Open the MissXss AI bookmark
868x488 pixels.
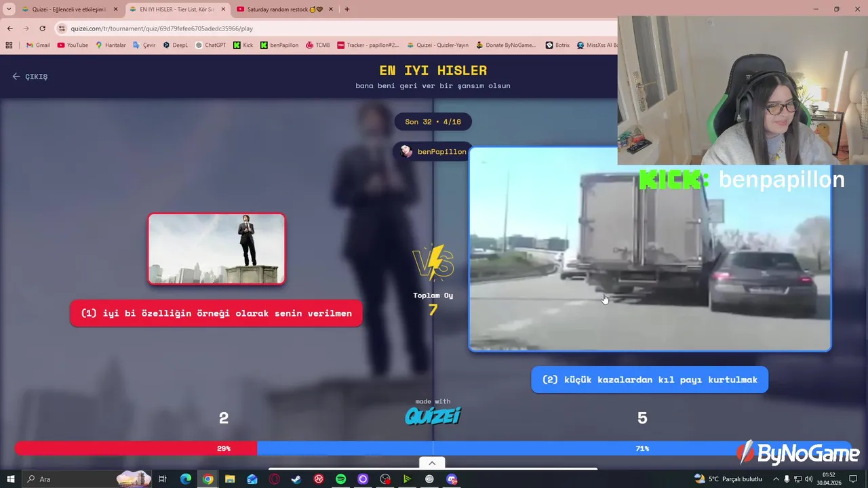pos(597,45)
